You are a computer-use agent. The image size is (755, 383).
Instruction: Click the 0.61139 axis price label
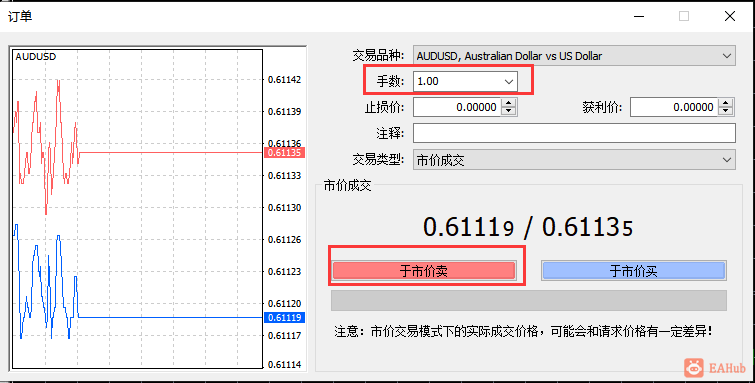pos(284,111)
